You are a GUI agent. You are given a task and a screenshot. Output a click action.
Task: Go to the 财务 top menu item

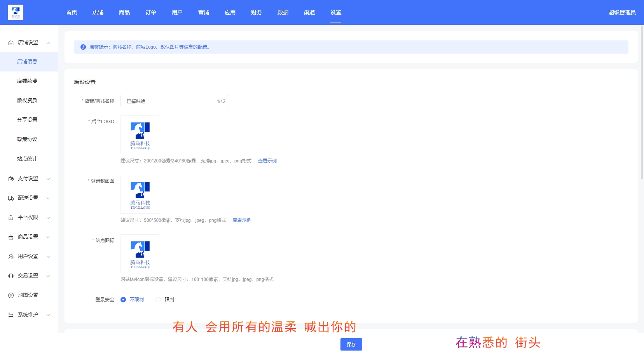257,12
